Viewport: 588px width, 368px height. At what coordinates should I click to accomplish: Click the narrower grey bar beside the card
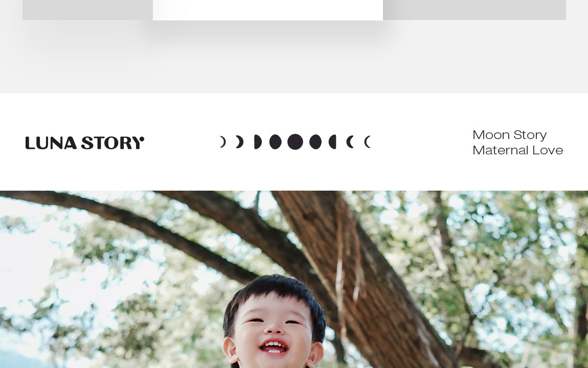(x=87, y=10)
